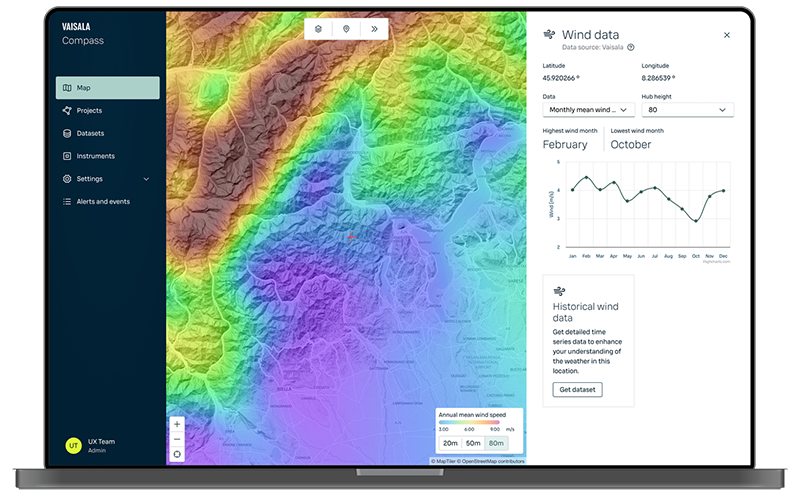The width and height of the screenshot is (800, 498).
Task: Click the Latitude value 45.920266
Action: pos(561,78)
